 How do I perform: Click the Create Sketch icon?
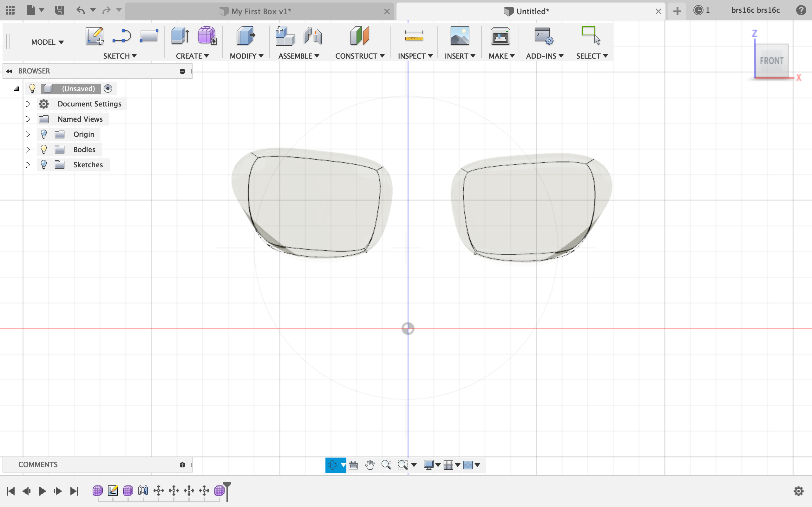point(94,35)
